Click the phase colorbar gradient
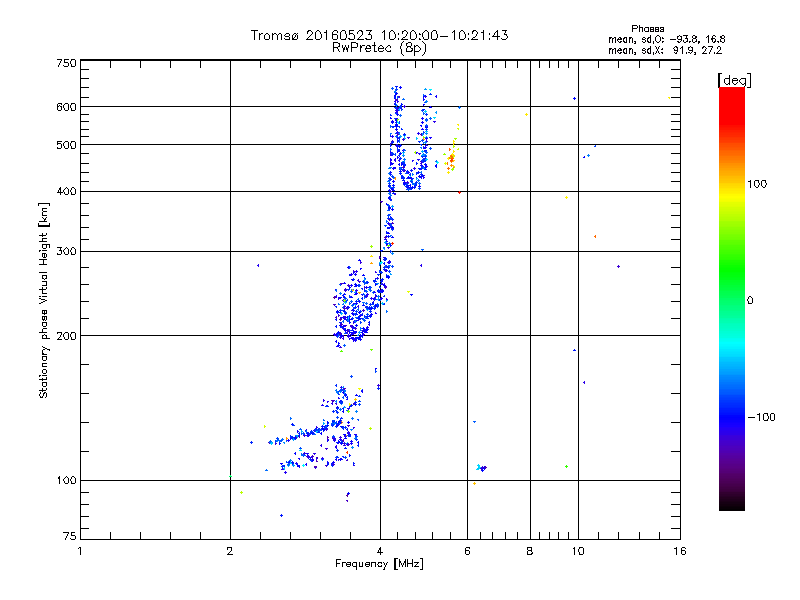Screen dimensions: 800x600 (x=732, y=299)
